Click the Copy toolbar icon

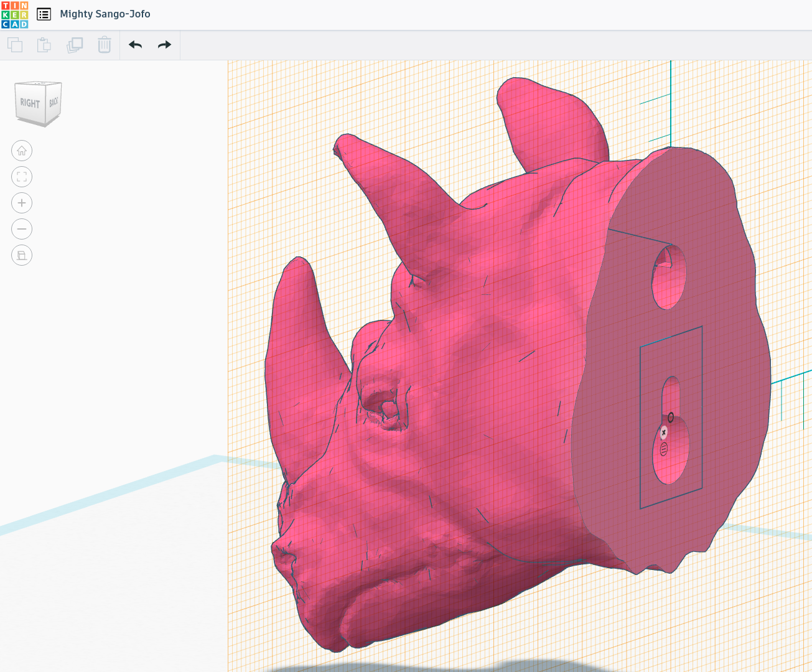(15, 45)
